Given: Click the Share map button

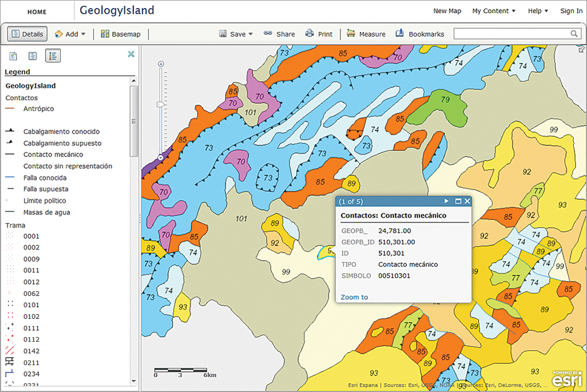Looking at the screenshot, I should 279,34.
